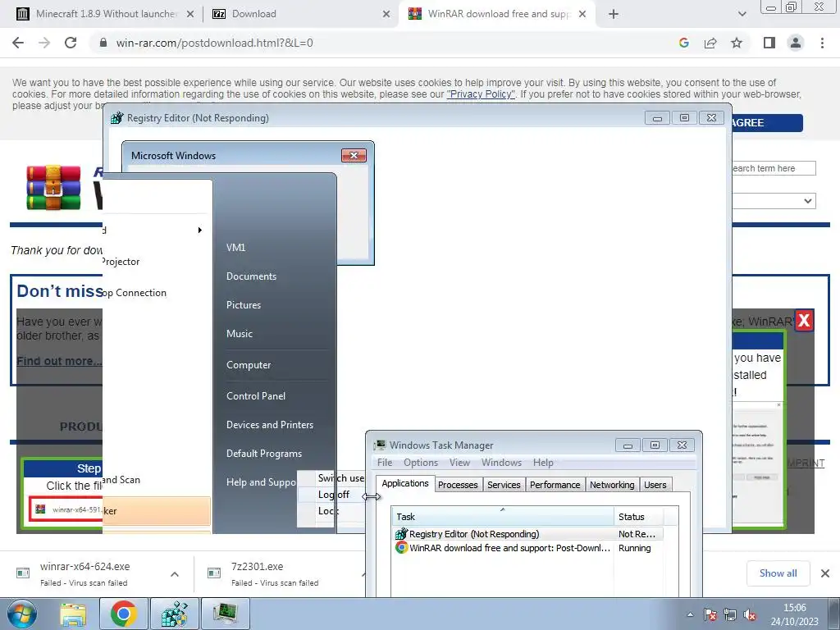The width and height of the screenshot is (840, 630).
Task: Click Chrome icon in taskbar
Action: tap(124, 614)
